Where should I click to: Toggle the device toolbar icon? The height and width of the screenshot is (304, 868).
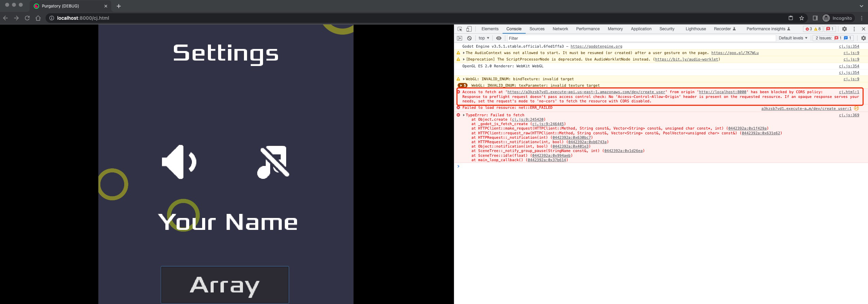pos(469,29)
